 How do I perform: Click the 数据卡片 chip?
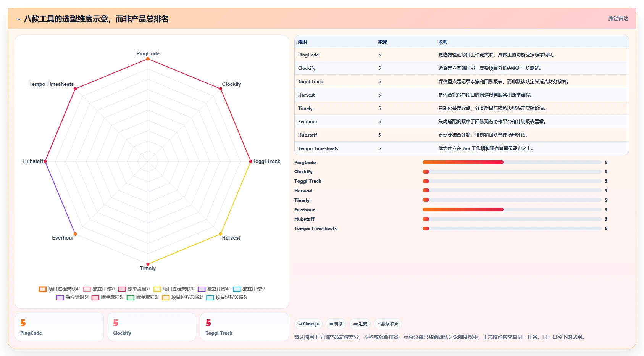388,324
